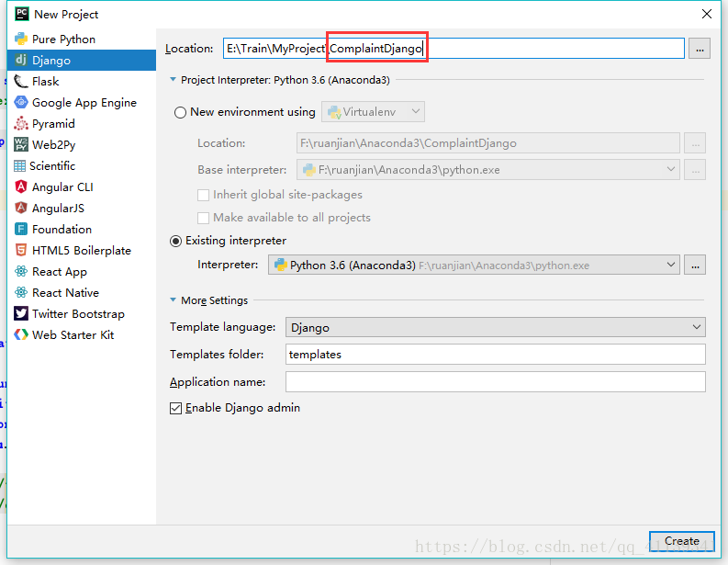
Task: Select the Scientific grid icon
Action: 19,166
